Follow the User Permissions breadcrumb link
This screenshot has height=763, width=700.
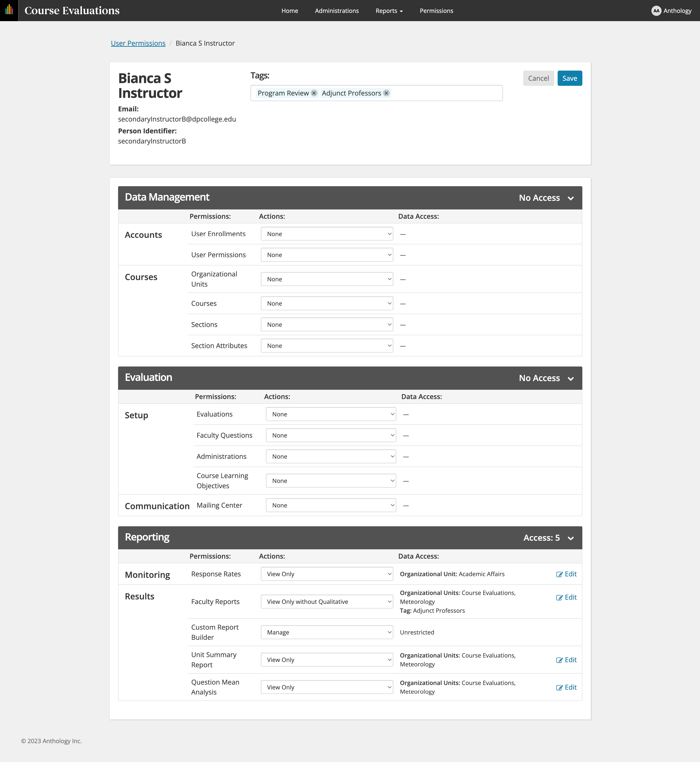tap(138, 43)
